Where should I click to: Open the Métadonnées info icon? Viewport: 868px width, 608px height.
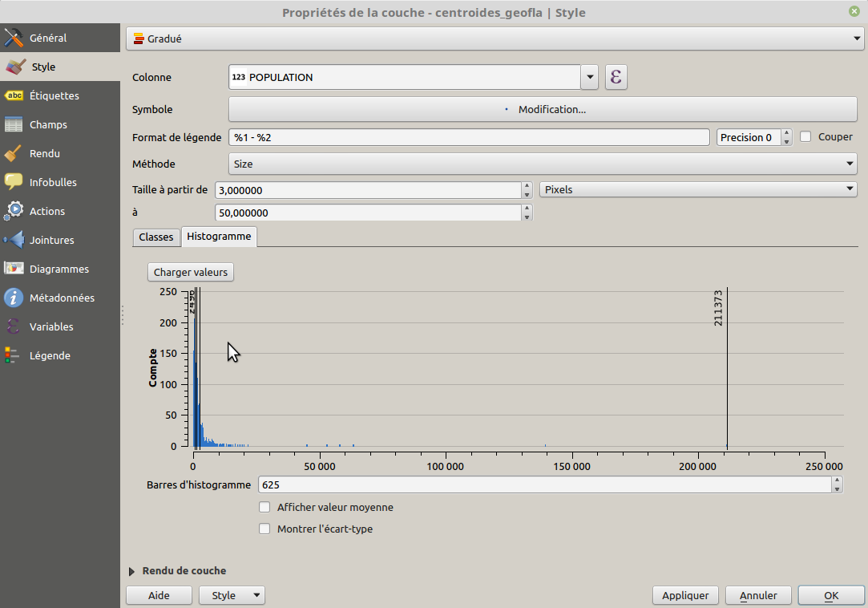pos(14,298)
